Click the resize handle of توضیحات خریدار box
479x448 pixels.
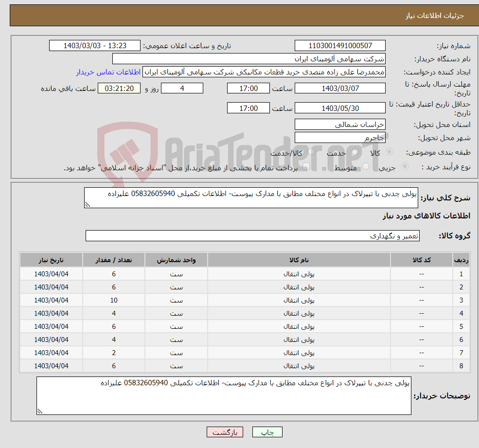pyautogui.click(x=40, y=412)
